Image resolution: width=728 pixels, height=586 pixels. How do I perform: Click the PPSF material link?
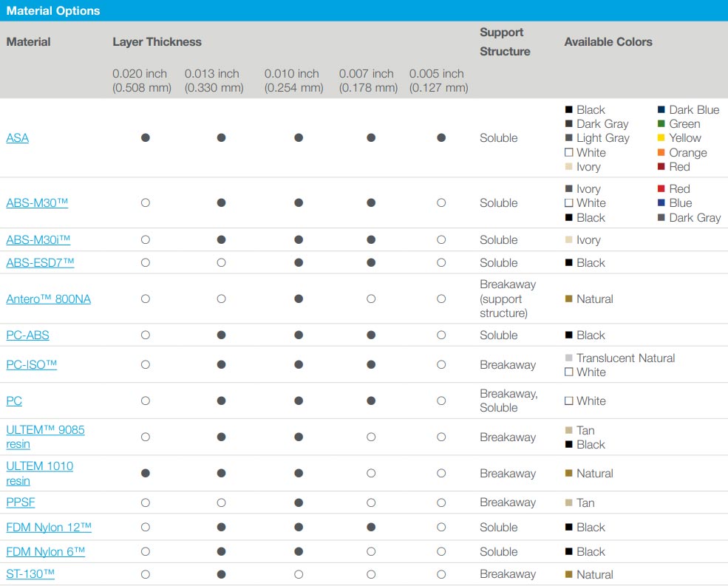coord(21,502)
